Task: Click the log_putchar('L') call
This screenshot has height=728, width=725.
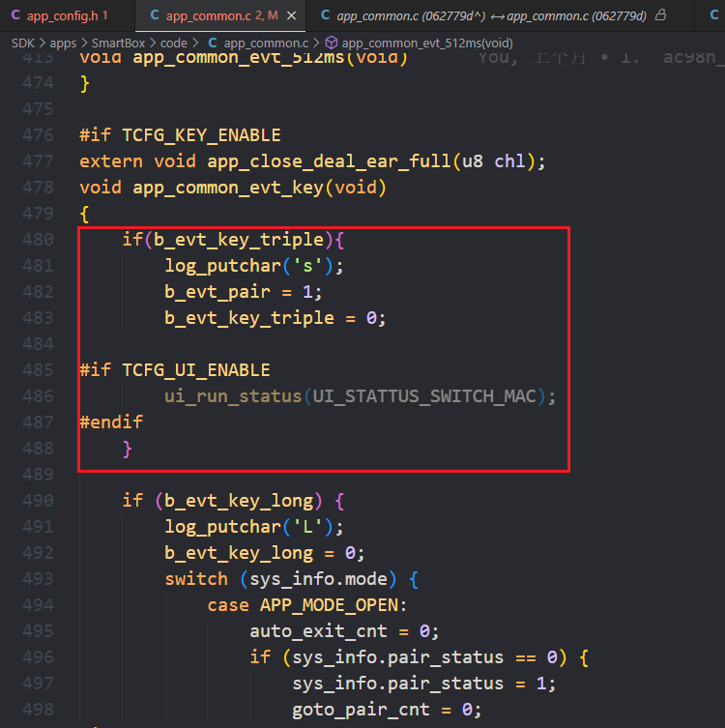Action: tap(254, 527)
